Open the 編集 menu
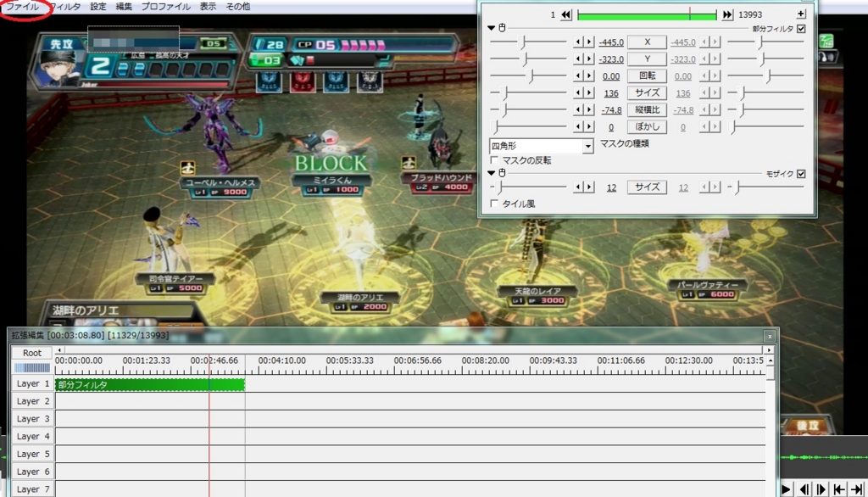 coord(124,7)
